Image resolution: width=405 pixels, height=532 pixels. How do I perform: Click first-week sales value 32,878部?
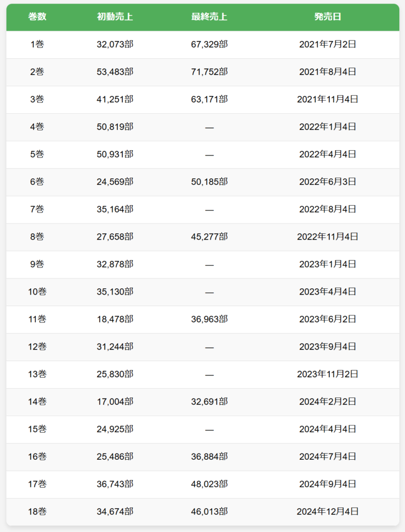[x=115, y=264]
